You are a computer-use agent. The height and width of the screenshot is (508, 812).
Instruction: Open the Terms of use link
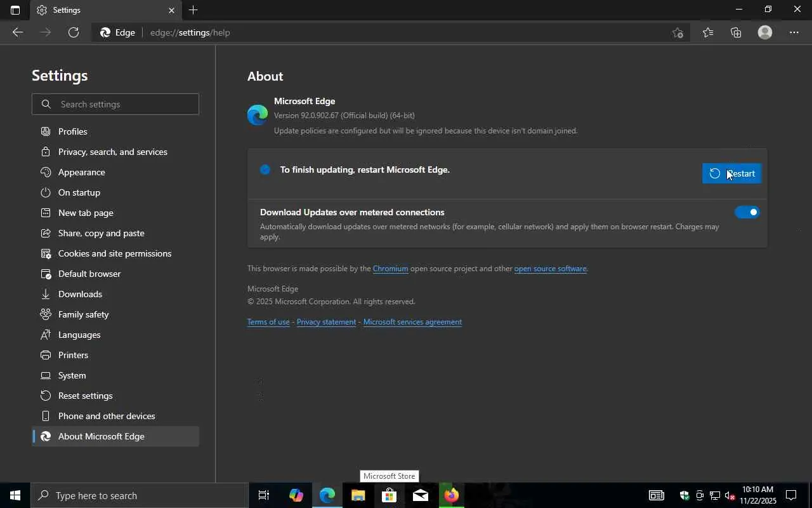point(268,322)
